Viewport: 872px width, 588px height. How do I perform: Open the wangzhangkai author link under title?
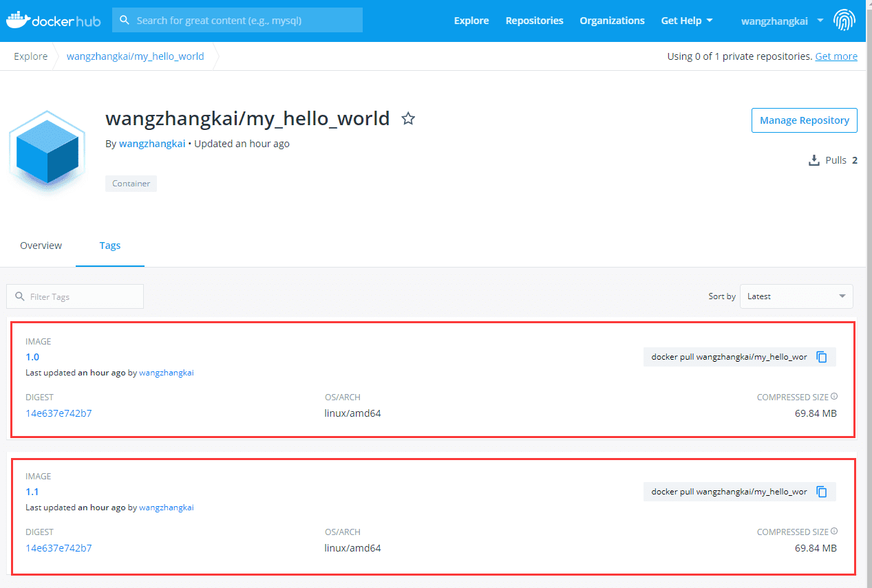pos(152,144)
